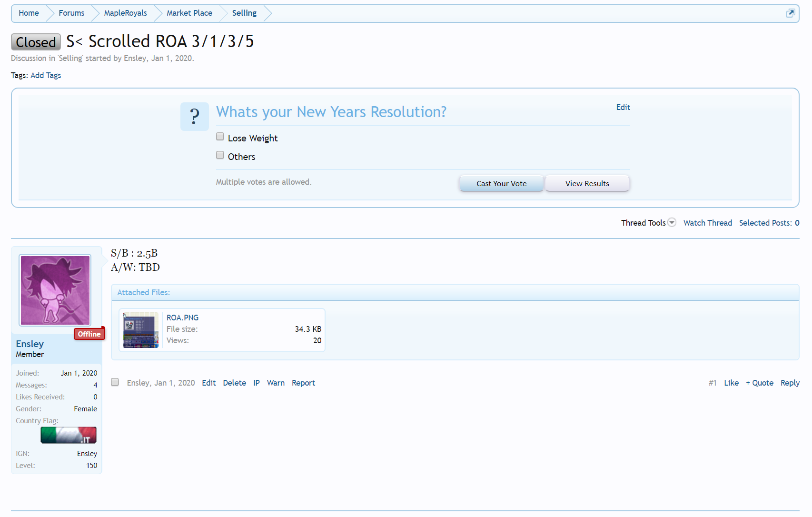Viewport: 812px width, 517px height.
Task: Reply to the first post
Action: tap(790, 383)
